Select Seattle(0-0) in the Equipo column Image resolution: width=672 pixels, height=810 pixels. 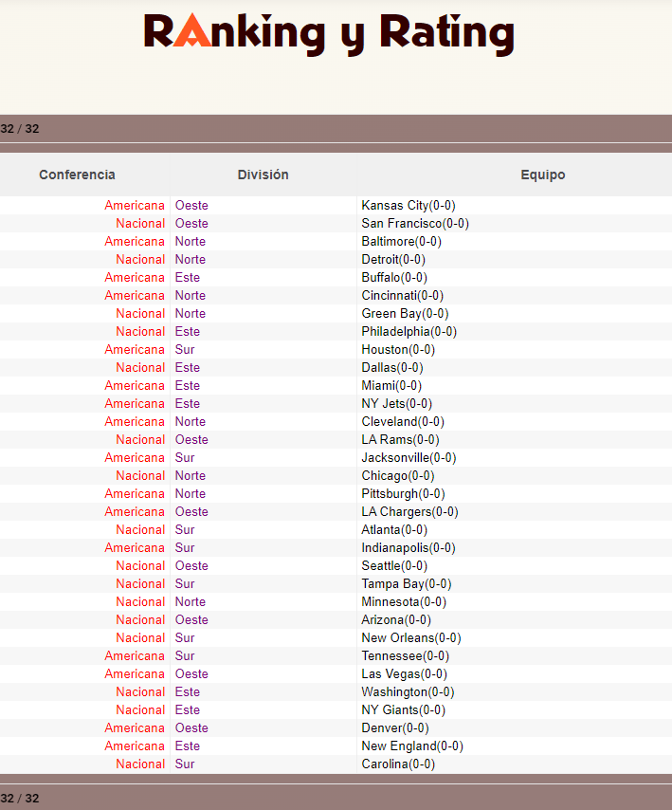click(x=394, y=565)
